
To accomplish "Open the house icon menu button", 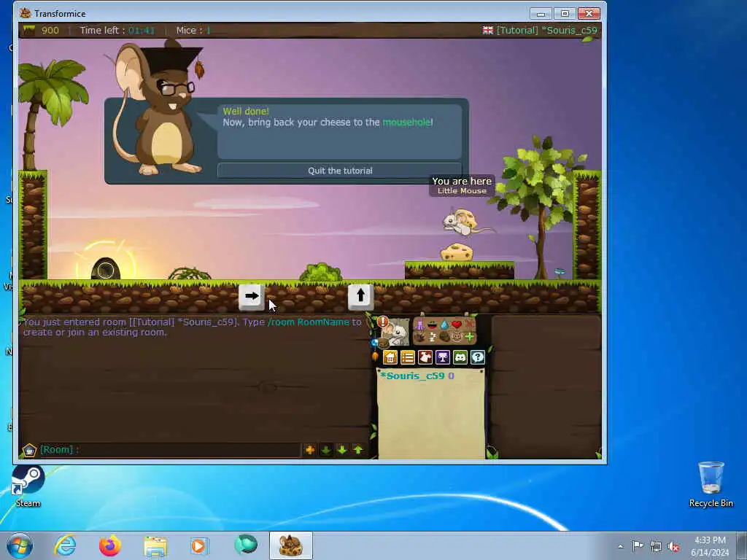I will [390, 357].
